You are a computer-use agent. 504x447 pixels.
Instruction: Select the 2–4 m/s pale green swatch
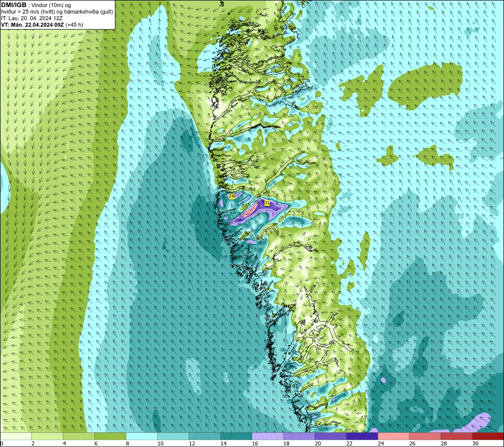pos(47,436)
